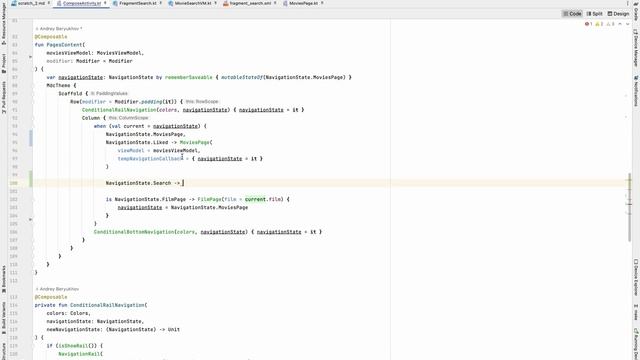Click ConditionalBottomNavigation call on line 106
The image size is (640, 360).
click(x=134, y=232)
